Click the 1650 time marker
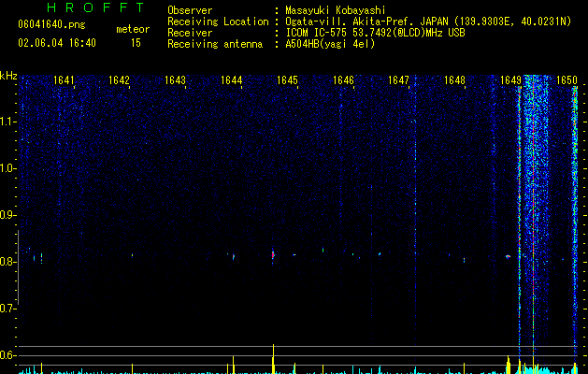The height and width of the screenshot is (374, 588). [x=566, y=80]
